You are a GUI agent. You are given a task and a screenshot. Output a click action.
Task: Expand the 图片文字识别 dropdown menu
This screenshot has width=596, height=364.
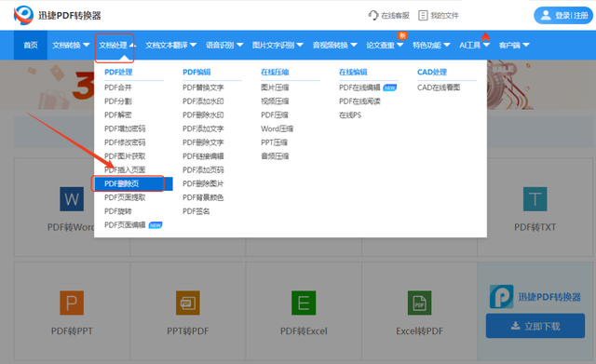pos(278,46)
